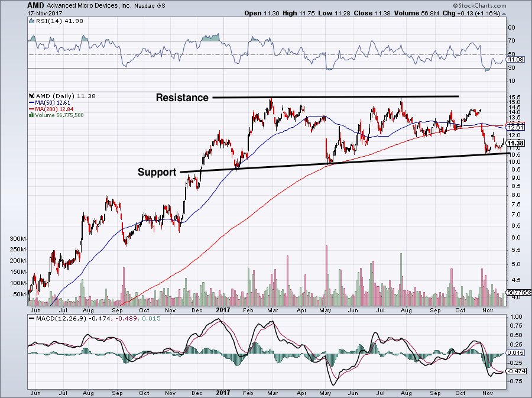Click the 11.38 current price tag
532x398 pixels.
pos(516,143)
